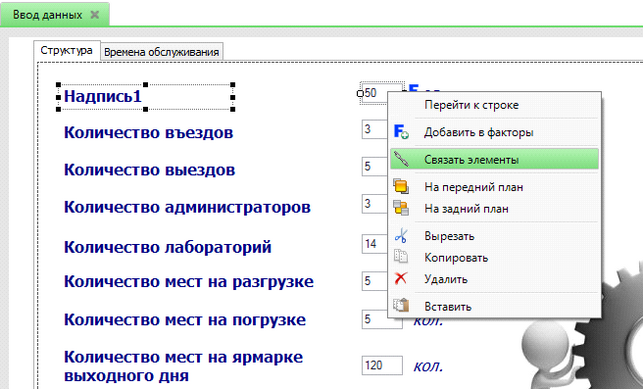Click the Количество въездов label
The image size is (643, 389).
point(148,132)
